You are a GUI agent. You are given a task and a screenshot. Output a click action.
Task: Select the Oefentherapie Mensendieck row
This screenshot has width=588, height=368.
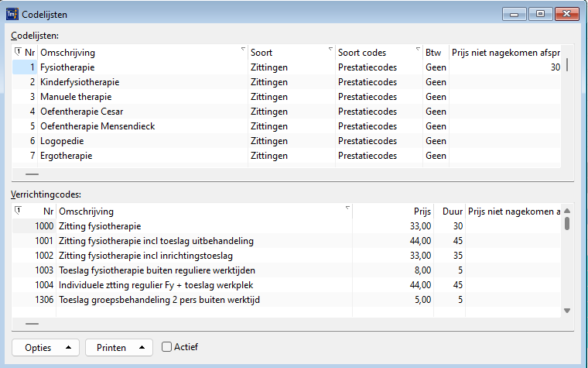click(286, 126)
